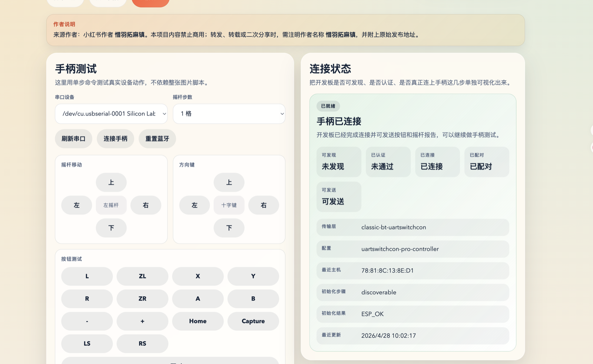The height and width of the screenshot is (364, 593).
Task: Click the 手柄已连接 status title
Action: (339, 121)
